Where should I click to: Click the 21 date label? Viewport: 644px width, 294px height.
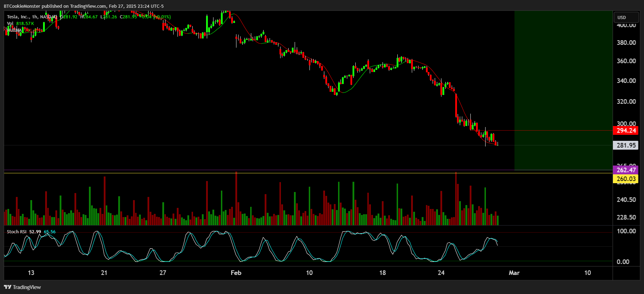click(x=104, y=273)
